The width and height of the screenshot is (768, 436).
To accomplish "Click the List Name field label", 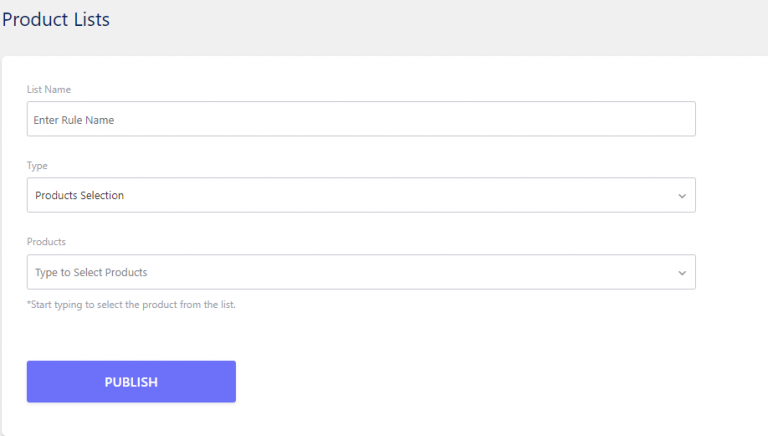I will point(49,90).
